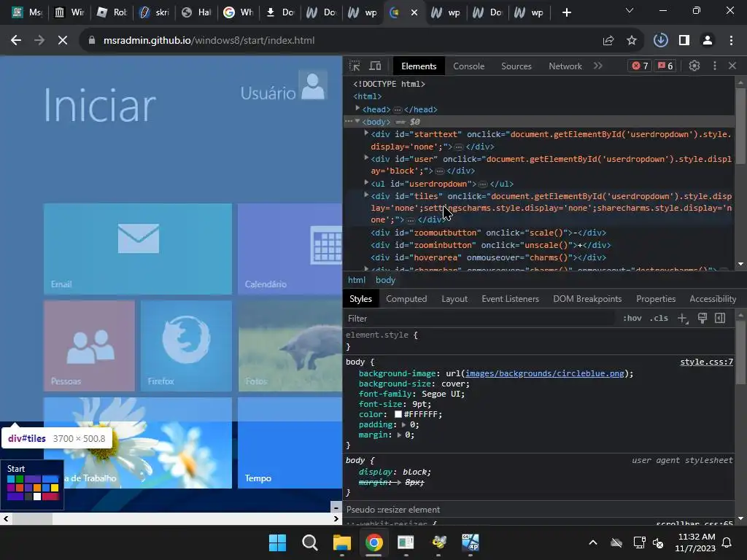Click the issues count badge showing 6
The image size is (747, 560).
pos(665,66)
